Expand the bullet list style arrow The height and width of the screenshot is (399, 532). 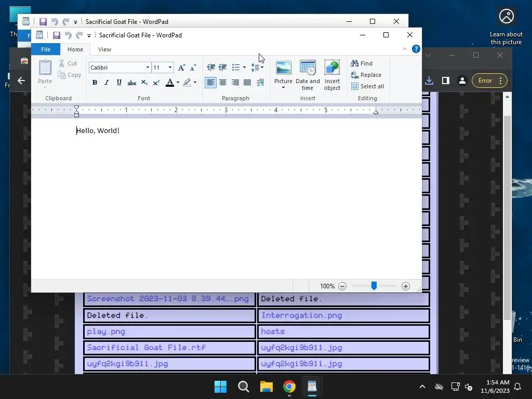(x=244, y=67)
